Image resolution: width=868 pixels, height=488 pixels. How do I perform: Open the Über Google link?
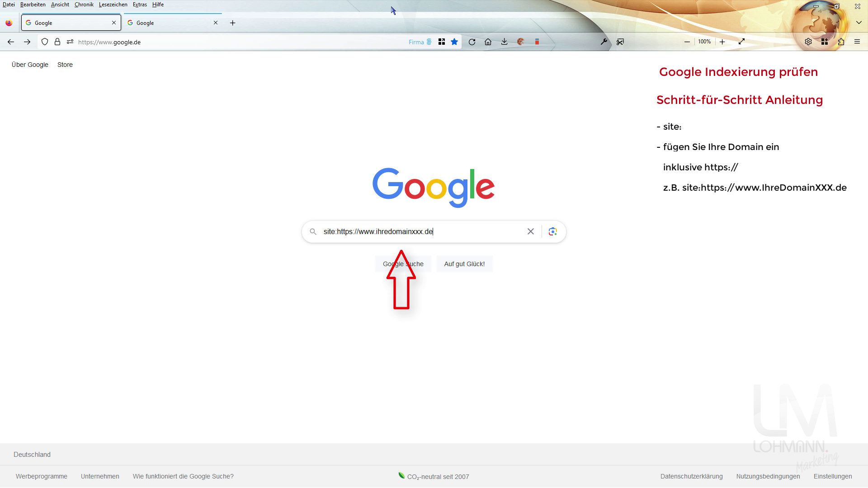pos(30,65)
